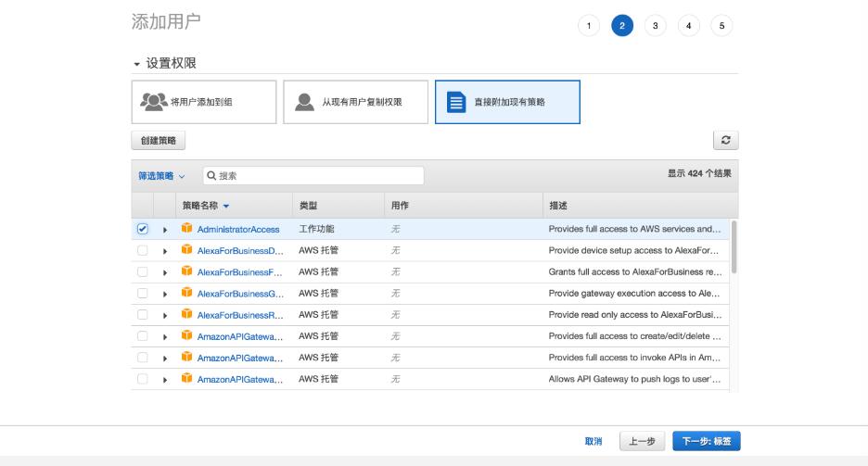Image resolution: width=868 pixels, height=466 pixels.
Task: Go to wizard step 1
Action: click(x=589, y=25)
